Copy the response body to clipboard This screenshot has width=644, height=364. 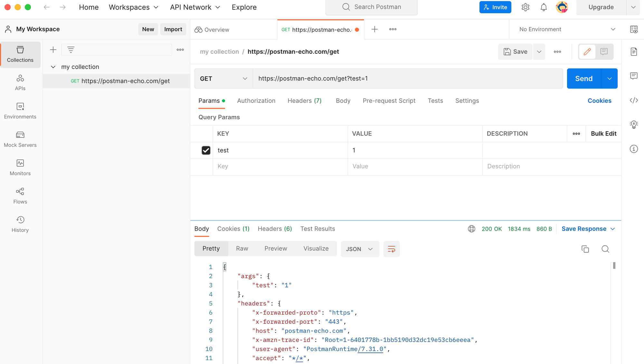tap(585, 249)
